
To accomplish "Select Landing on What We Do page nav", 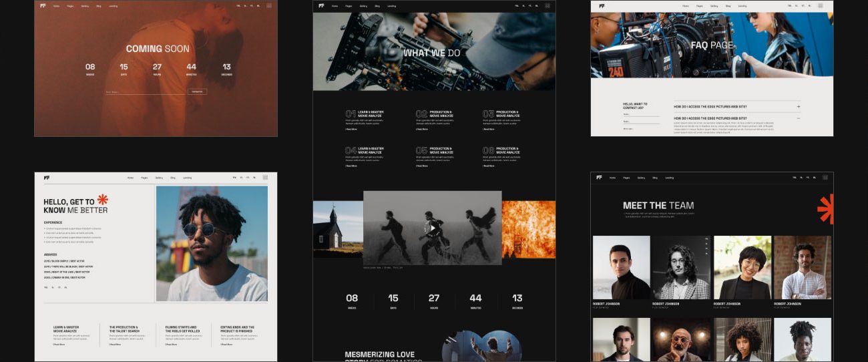I will (391, 5).
